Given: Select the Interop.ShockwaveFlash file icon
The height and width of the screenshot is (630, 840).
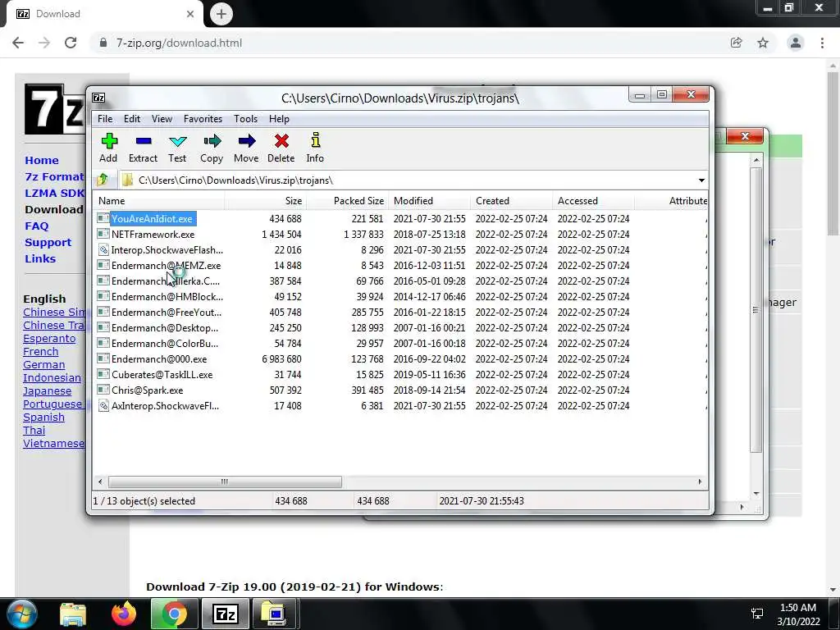Looking at the screenshot, I should click(x=103, y=249).
